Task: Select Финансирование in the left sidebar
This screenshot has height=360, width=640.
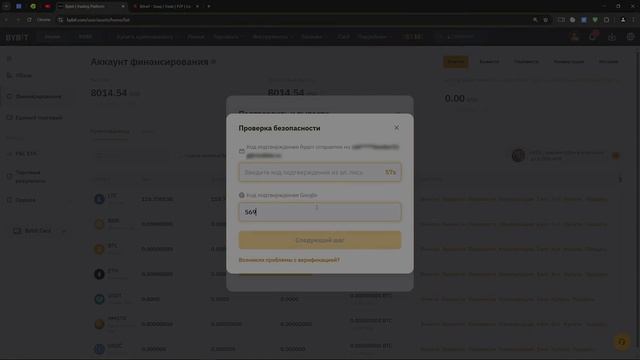Action: 38,97
